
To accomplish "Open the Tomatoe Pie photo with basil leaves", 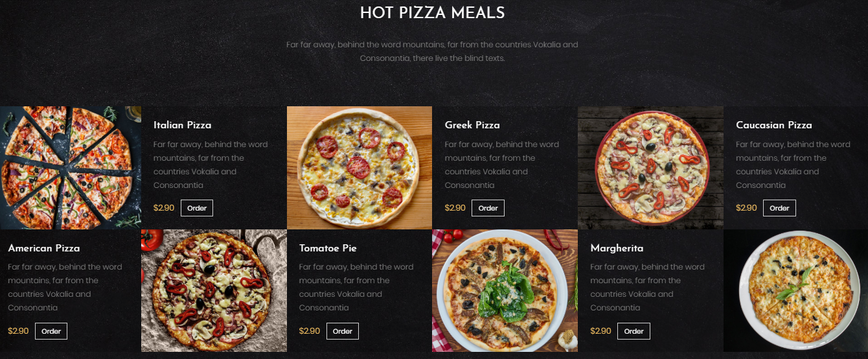I will pyautogui.click(x=505, y=290).
